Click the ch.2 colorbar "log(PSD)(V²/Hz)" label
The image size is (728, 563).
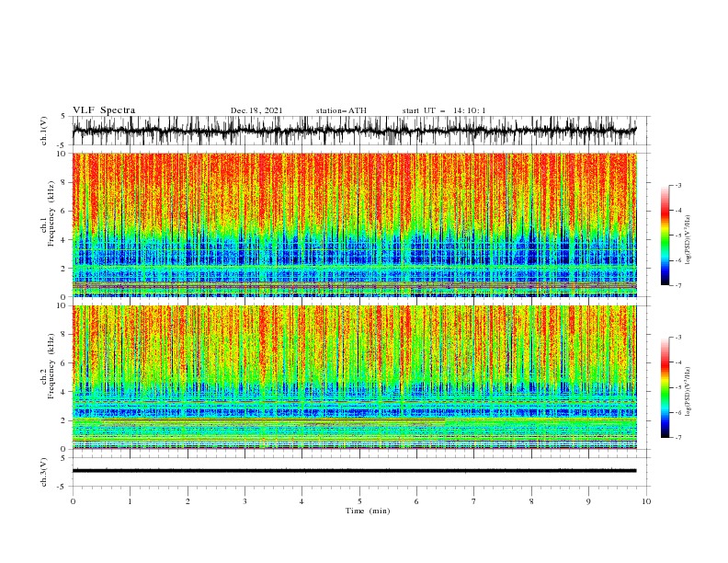click(688, 391)
